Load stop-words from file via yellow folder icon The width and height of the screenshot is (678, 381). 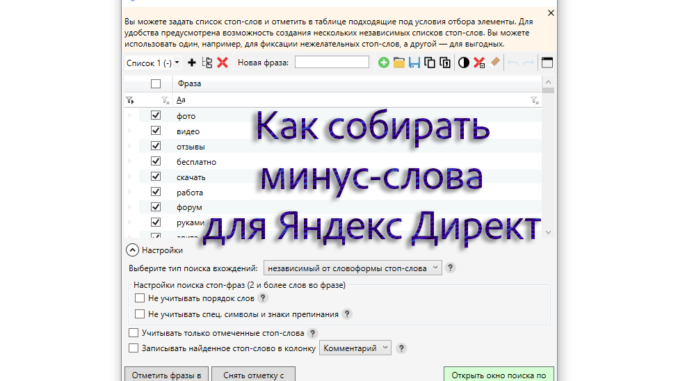pyautogui.click(x=399, y=63)
